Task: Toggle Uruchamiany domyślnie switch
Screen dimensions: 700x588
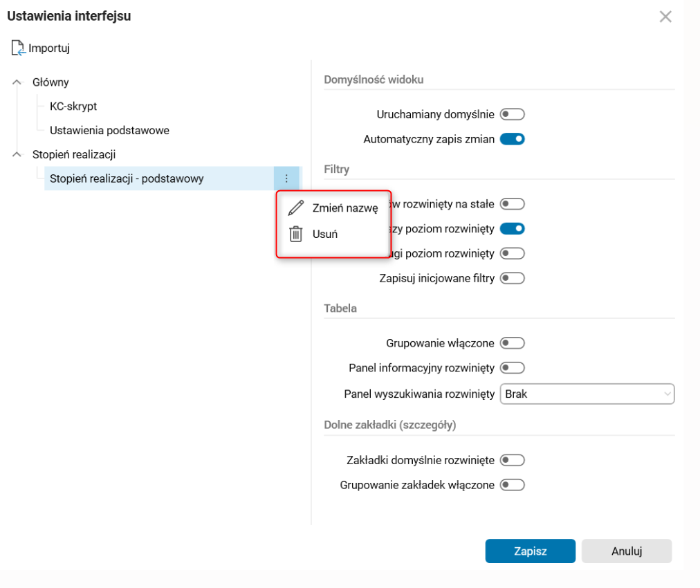Action: 513,114
